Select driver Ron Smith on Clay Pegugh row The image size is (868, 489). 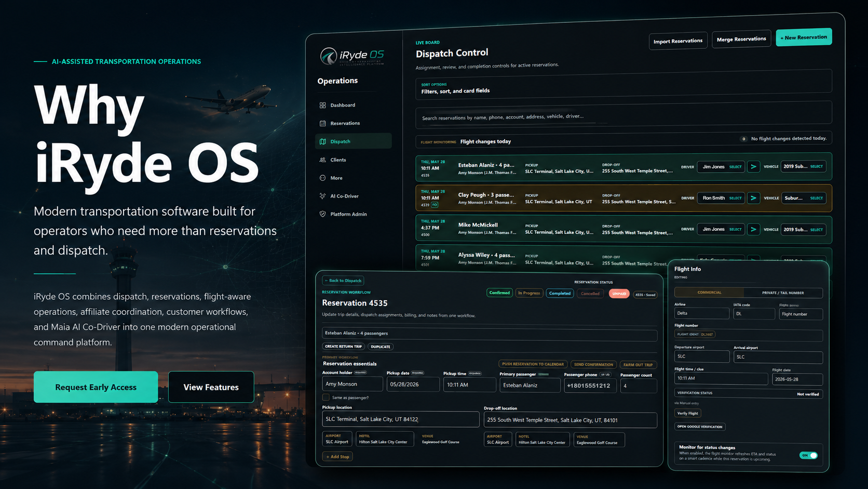(721, 198)
